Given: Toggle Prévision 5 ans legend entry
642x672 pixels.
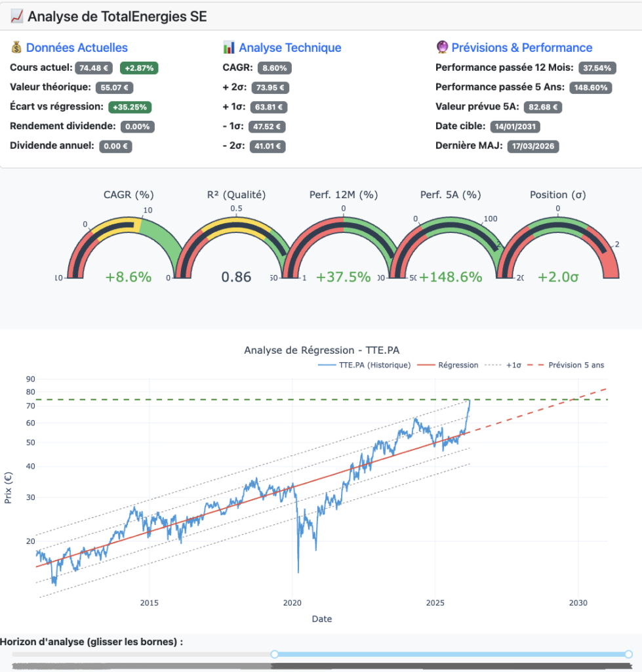Looking at the screenshot, I should 576,365.
